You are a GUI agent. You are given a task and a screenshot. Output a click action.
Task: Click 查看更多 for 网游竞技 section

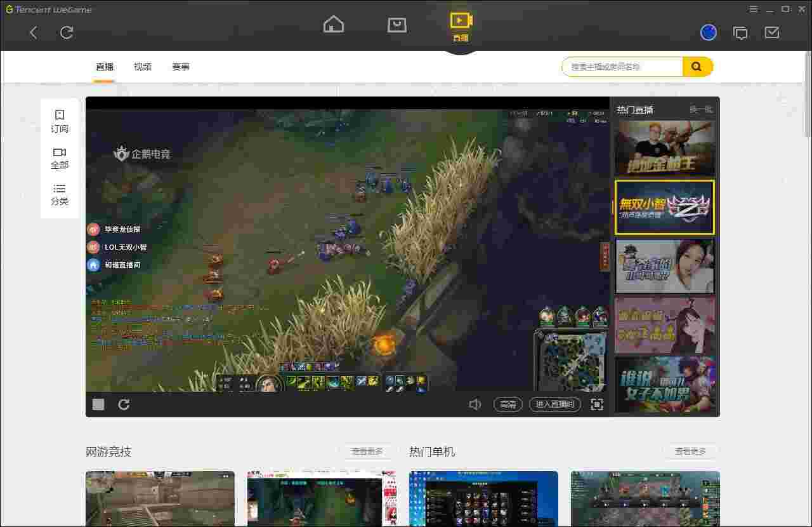coord(368,451)
